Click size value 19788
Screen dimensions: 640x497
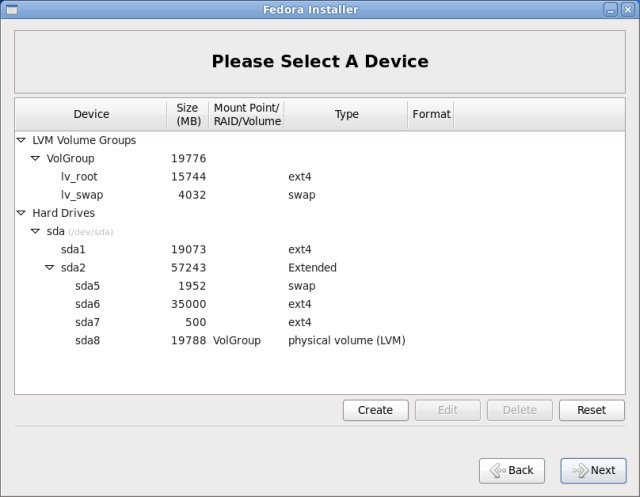(189, 340)
